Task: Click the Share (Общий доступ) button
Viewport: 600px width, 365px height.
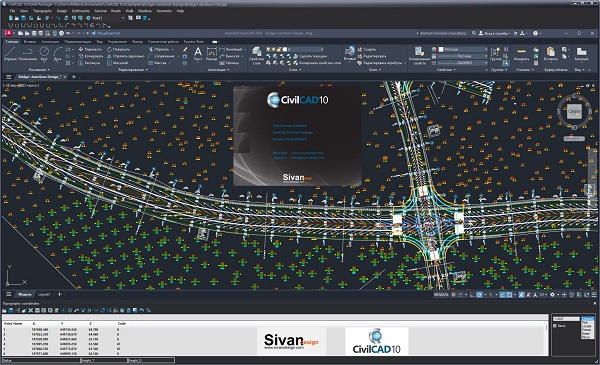Action: click(x=106, y=33)
